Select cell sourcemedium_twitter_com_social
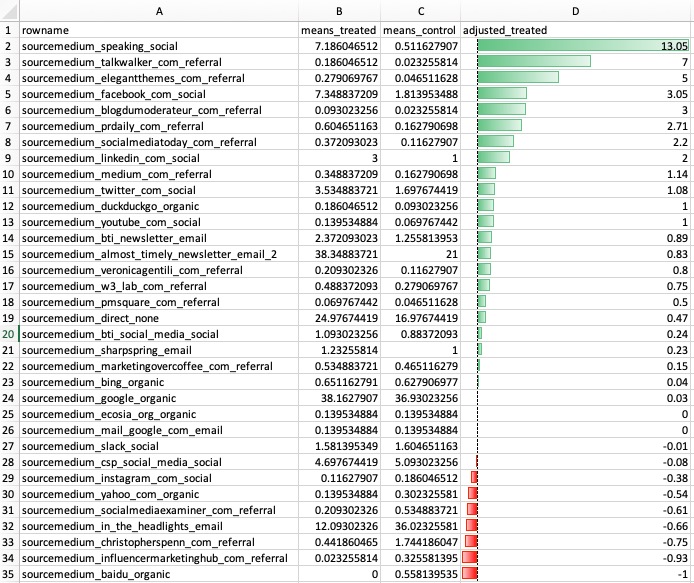 tap(159, 190)
